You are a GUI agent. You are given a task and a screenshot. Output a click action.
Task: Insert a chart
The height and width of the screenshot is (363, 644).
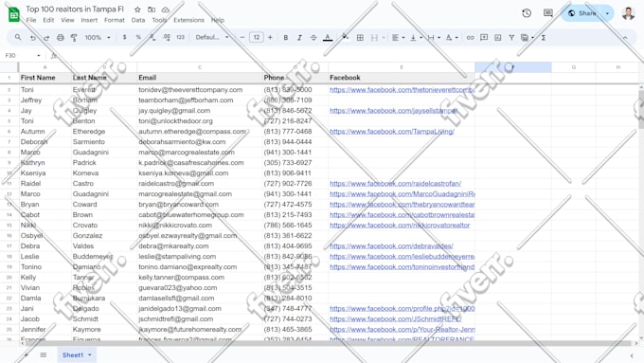coord(498,37)
